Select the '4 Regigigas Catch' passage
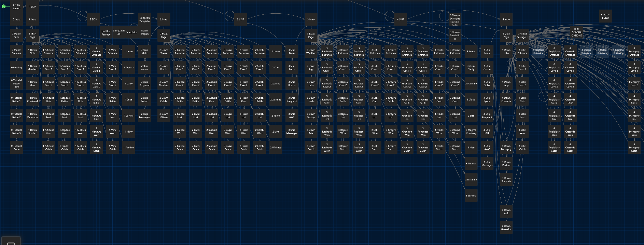The image size is (644, 245). click(x=554, y=148)
